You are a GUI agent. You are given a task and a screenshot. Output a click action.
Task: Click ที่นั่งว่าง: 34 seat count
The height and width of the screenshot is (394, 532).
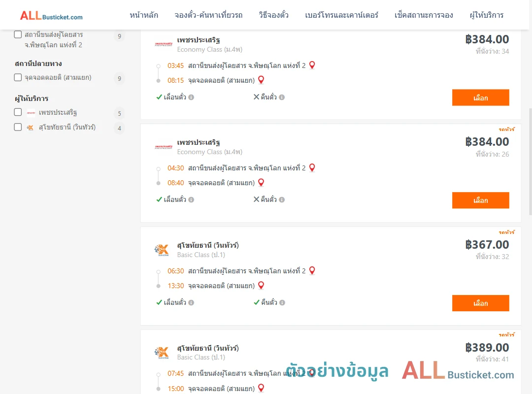pyautogui.click(x=492, y=51)
